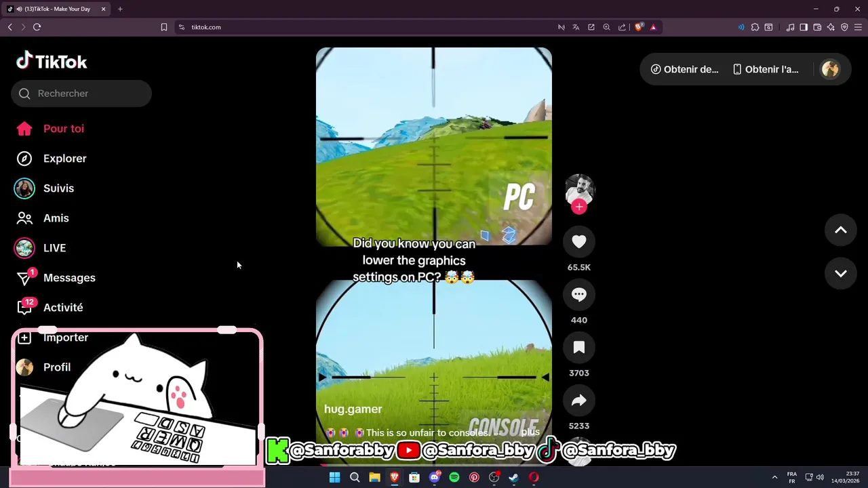Open the Brave Wallet icon
868x488 pixels.
(x=817, y=27)
